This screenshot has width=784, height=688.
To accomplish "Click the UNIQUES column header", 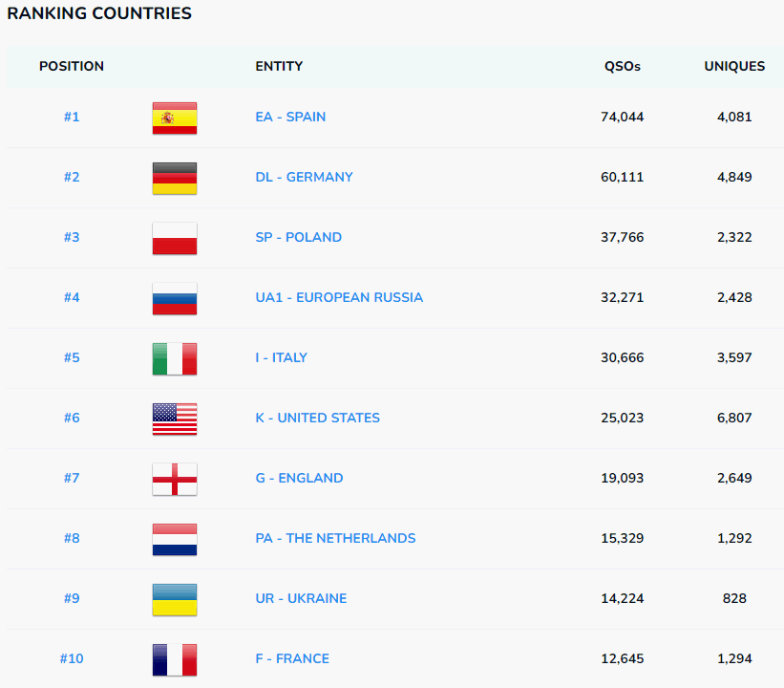I will click(x=734, y=67).
